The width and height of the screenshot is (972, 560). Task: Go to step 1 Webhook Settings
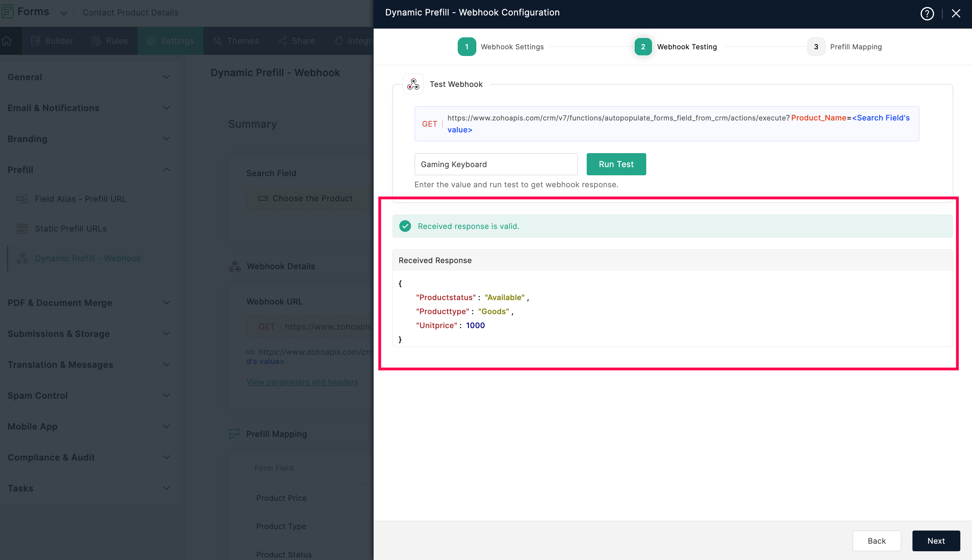(x=466, y=47)
